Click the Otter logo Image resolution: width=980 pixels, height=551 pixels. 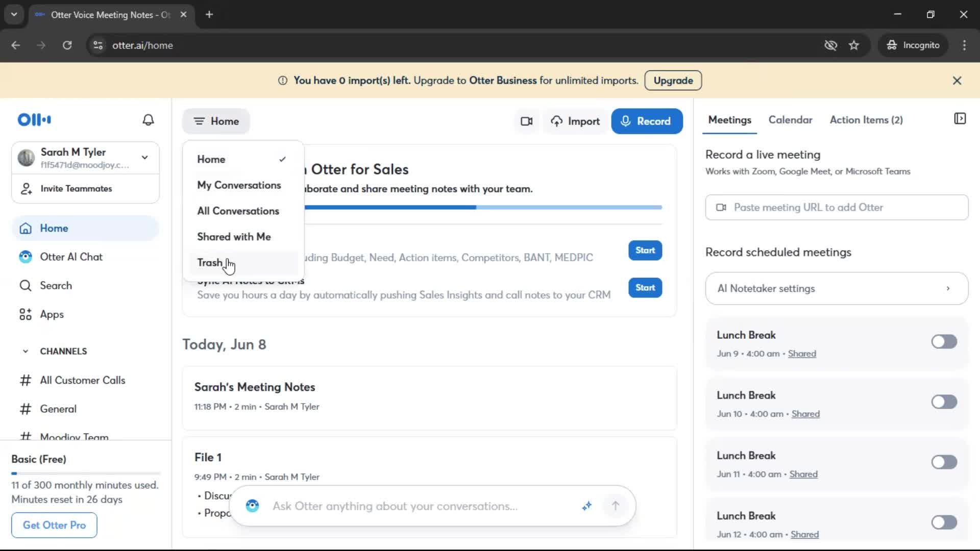[34, 120]
